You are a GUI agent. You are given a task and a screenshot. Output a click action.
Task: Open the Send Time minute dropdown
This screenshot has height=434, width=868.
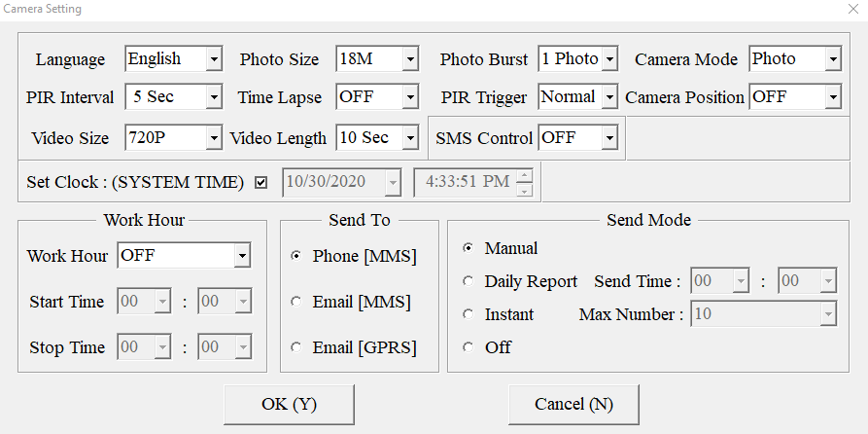tap(808, 281)
